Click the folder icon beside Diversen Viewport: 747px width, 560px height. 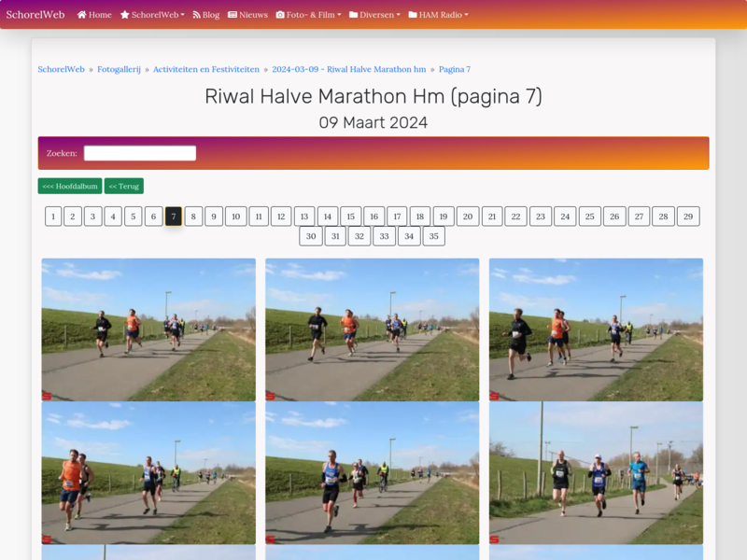coord(354,15)
